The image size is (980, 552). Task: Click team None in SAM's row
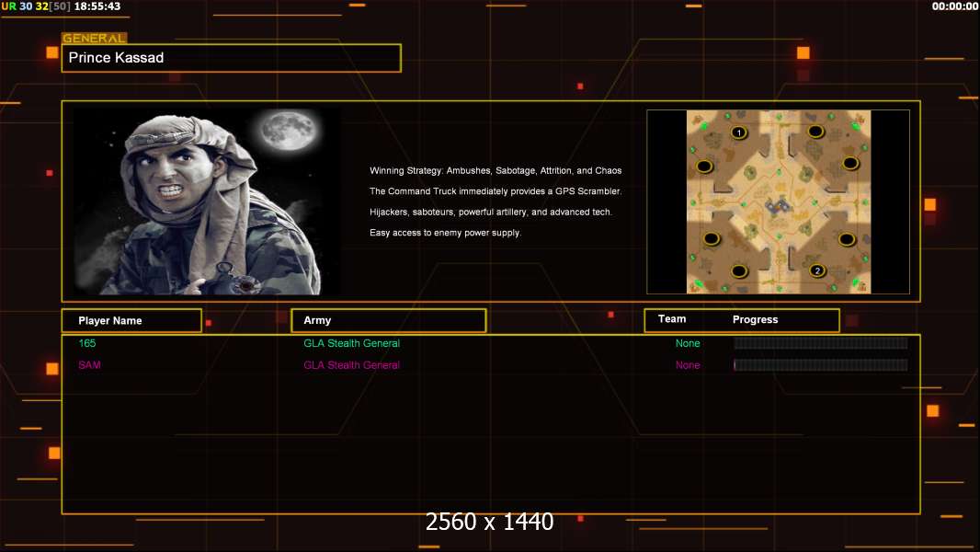pos(688,365)
